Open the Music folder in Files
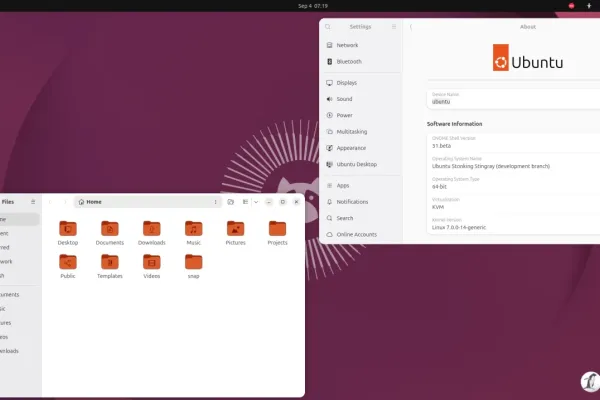The height and width of the screenshot is (400, 600). (193, 233)
